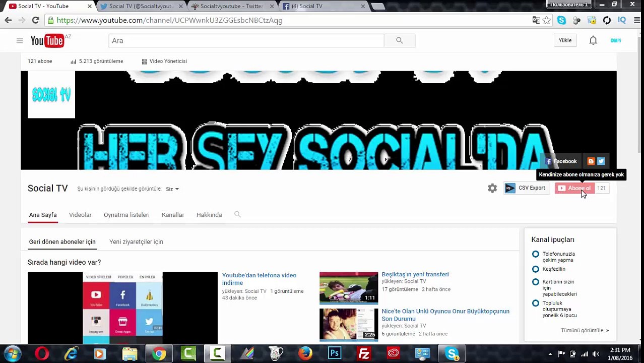Open the Kanallar tab

tap(173, 215)
